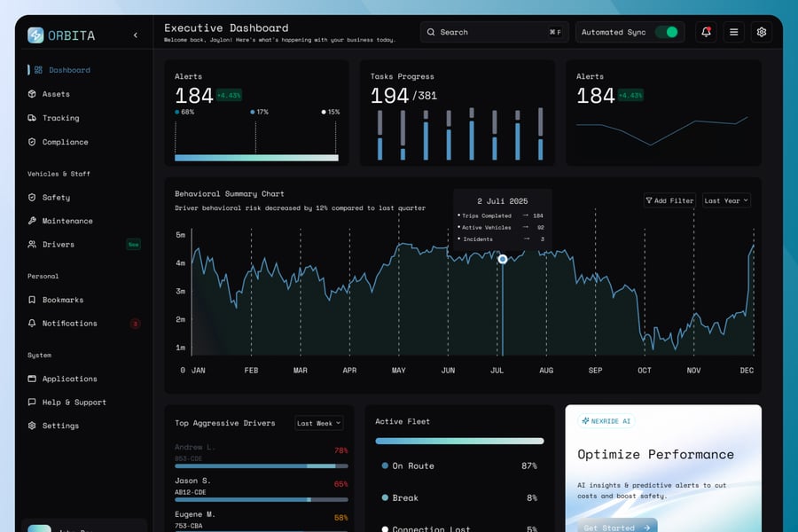Collapse the sidebar with the chevron arrow
This screenshot has width=798, height=532.
click(x=136, y=35)
